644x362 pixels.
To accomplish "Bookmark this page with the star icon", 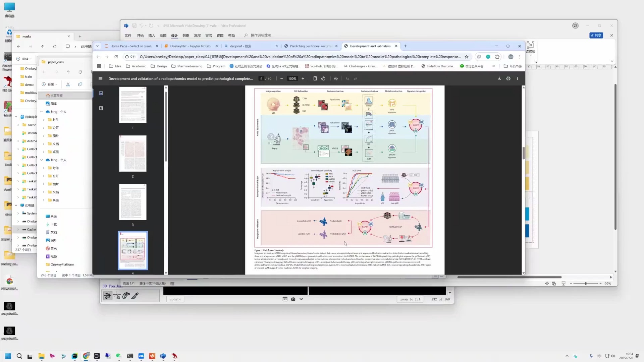I will [467, 57].
